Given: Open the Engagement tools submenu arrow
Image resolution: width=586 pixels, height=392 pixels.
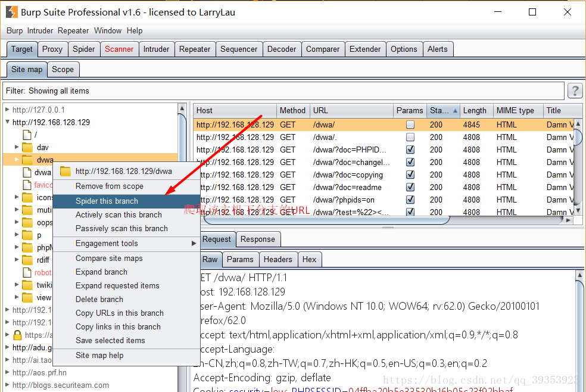Looking at the screenshot, I should pos(194,243).
